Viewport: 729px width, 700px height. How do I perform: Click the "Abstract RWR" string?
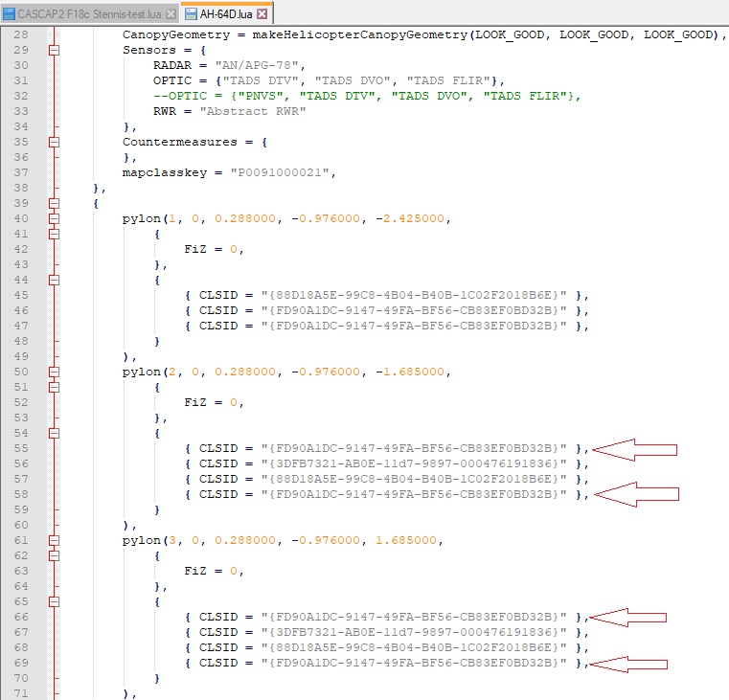click(253, 111)
